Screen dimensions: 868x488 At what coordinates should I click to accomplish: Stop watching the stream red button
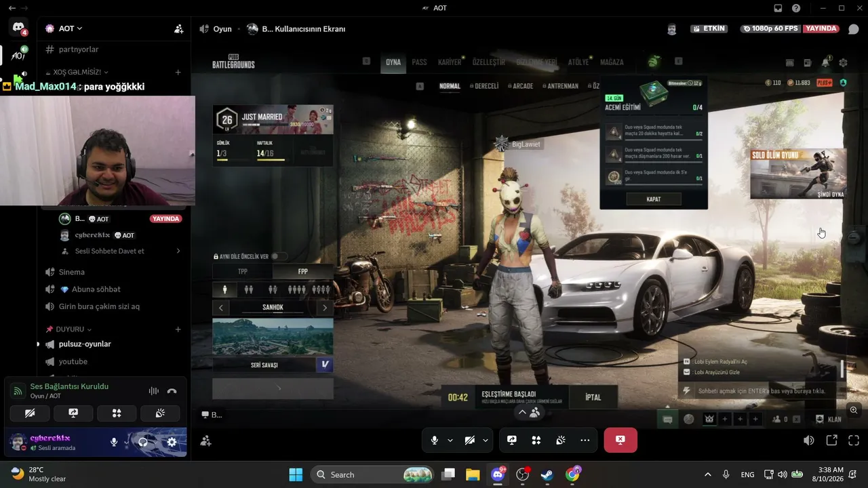tap(620, 440)
